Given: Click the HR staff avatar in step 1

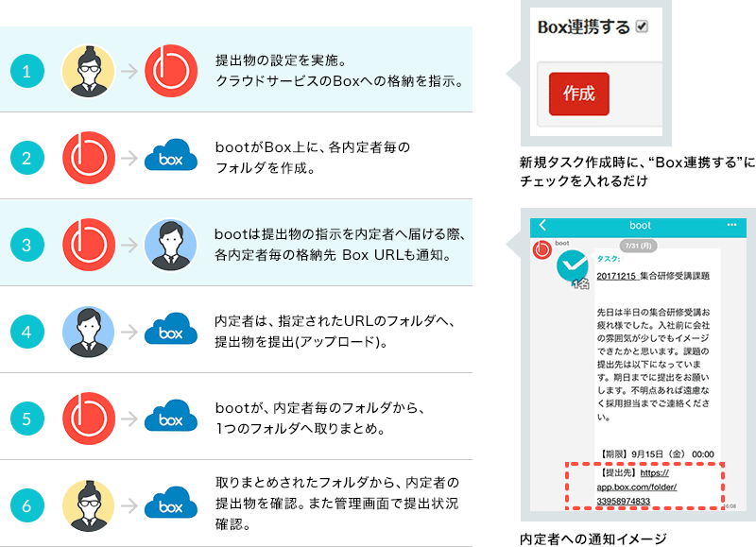Looking at the screenshot, I should (88, 70).
